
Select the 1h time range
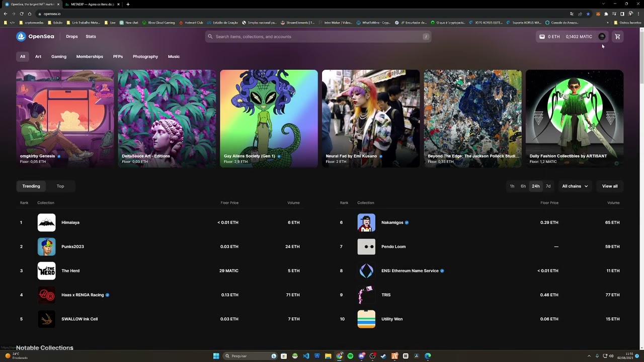(512, 186)
